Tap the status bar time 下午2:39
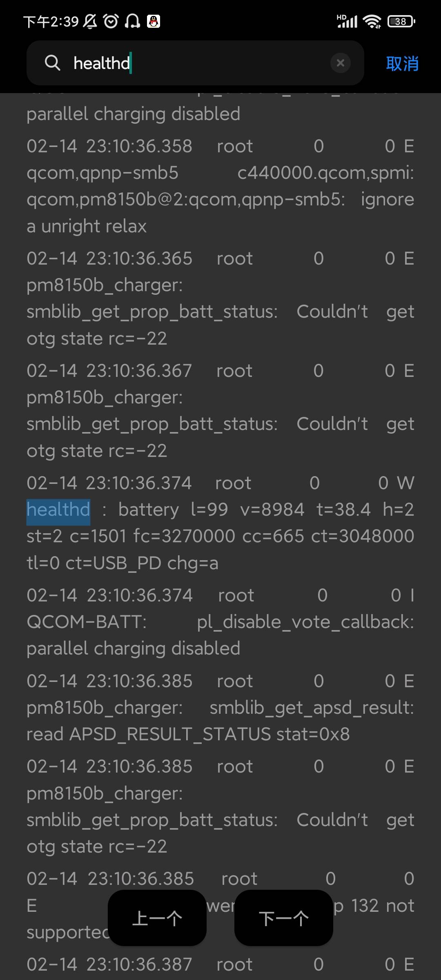Viewport: 441px width, 980px height. (51, 21)
